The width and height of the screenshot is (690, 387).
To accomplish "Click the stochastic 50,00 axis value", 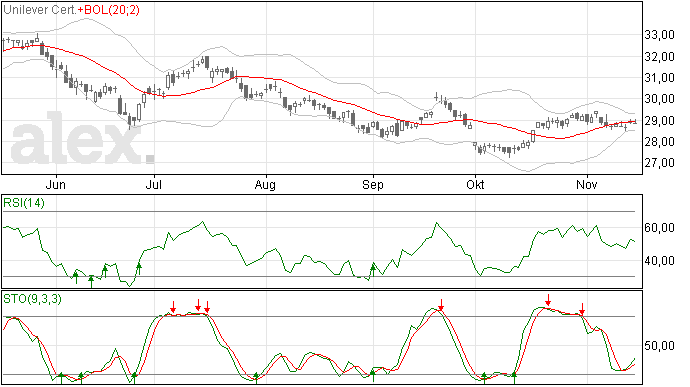I will (660, 346).
